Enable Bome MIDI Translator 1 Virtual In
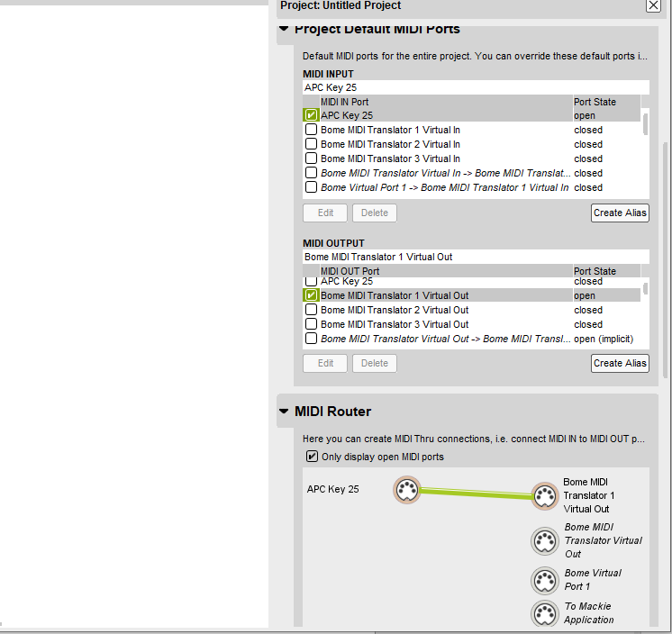672x634 pixels. 311,130
